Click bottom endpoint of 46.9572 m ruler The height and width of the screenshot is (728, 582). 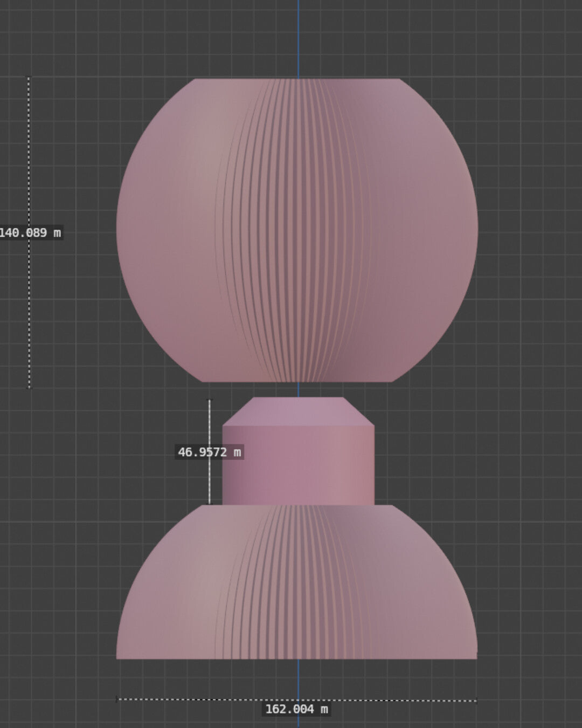point(210,504)
